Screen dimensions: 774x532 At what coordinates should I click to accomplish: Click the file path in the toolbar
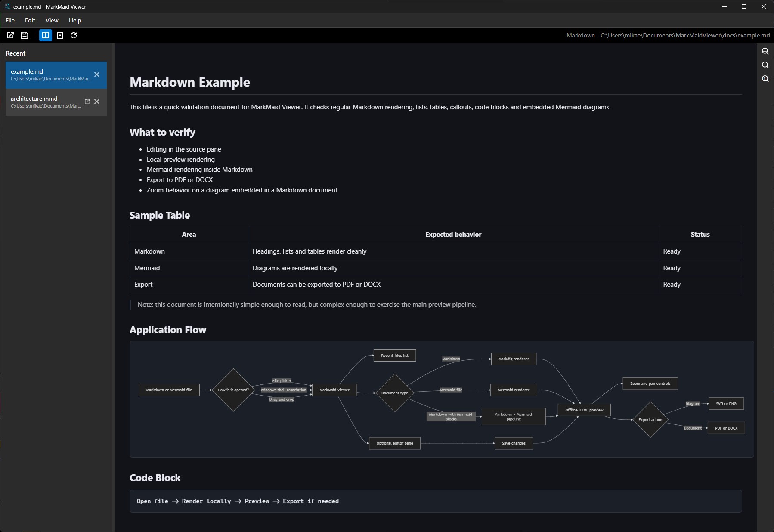tap(668, 35)
